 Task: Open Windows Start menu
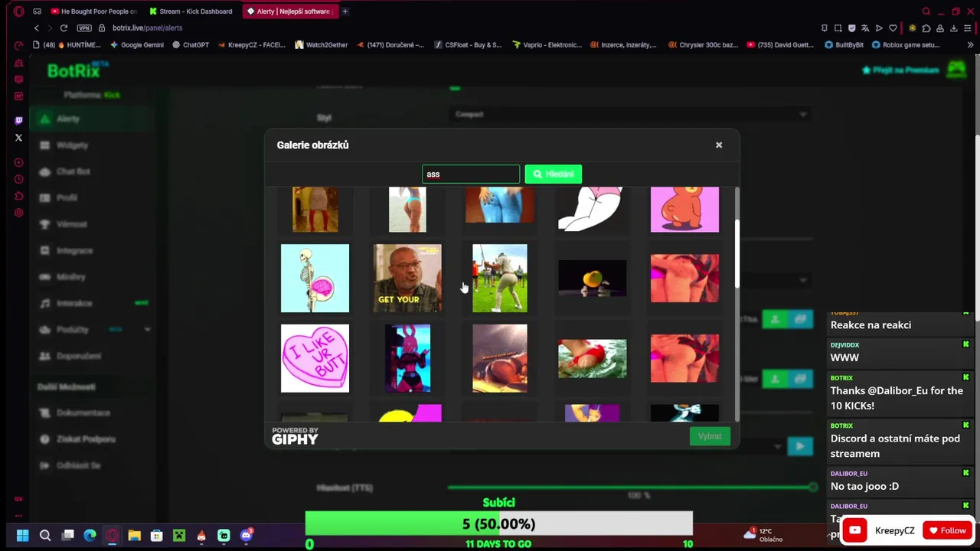coord(22,536)
